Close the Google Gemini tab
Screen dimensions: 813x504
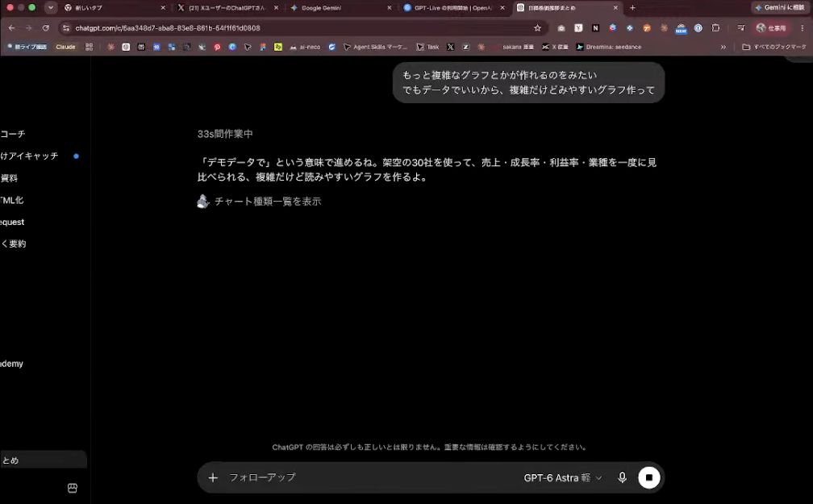(x=390, y=8)
